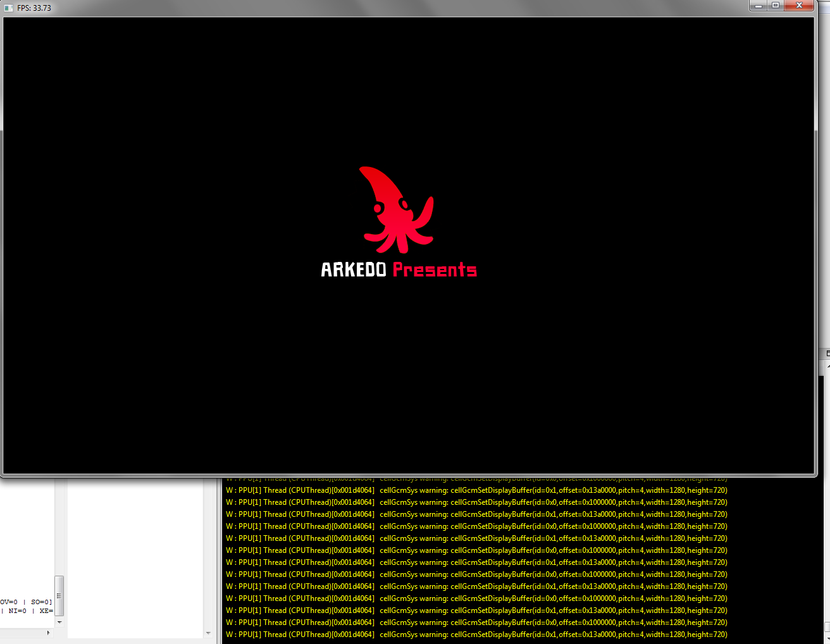
Task: Click the log panel's float button
Action: 827,354
